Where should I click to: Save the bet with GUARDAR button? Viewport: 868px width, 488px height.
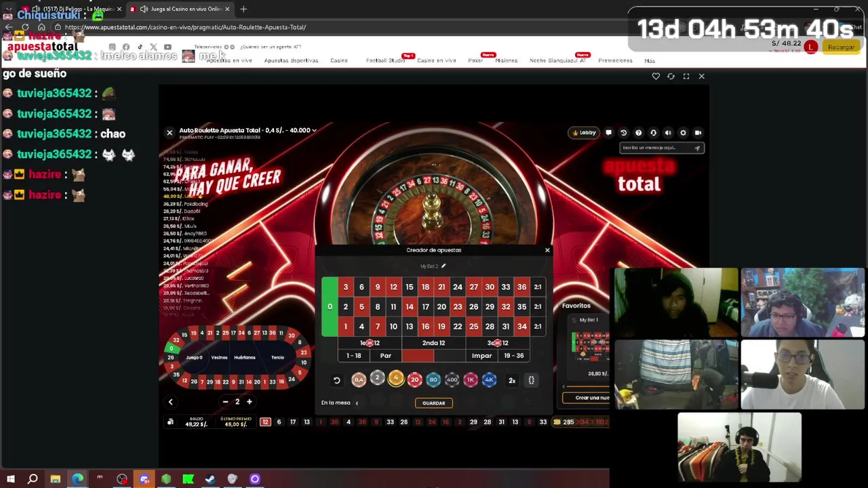434,403
